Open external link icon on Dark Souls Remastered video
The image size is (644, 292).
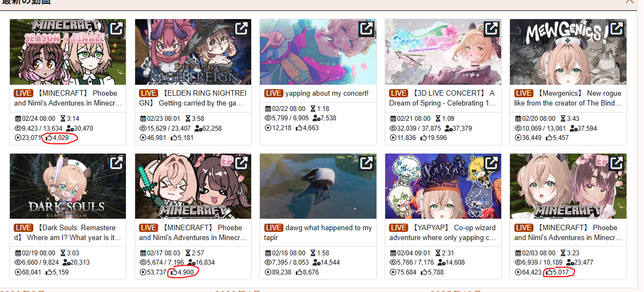117,163
